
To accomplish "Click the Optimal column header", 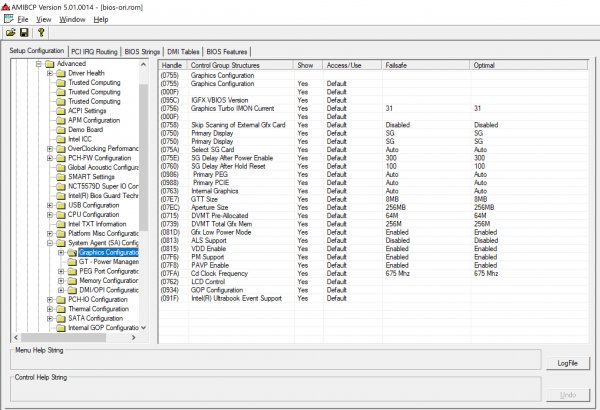I will [x=529, y=65].
